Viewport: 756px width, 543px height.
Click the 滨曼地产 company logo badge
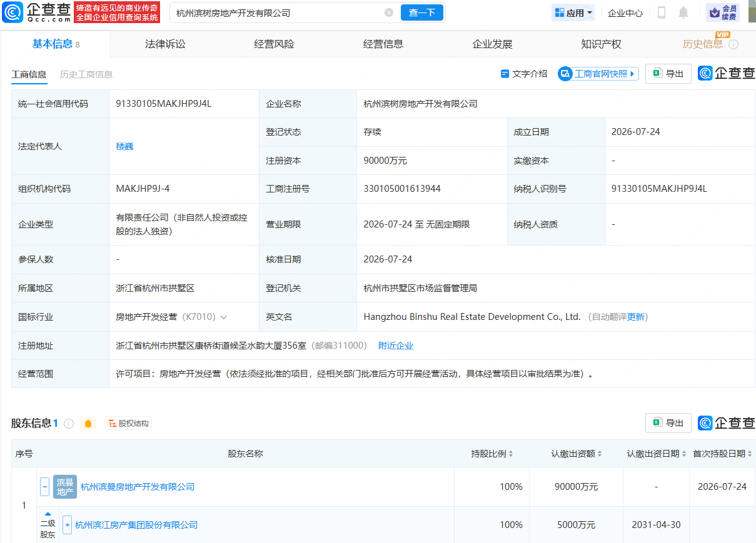tap(65, 487)
